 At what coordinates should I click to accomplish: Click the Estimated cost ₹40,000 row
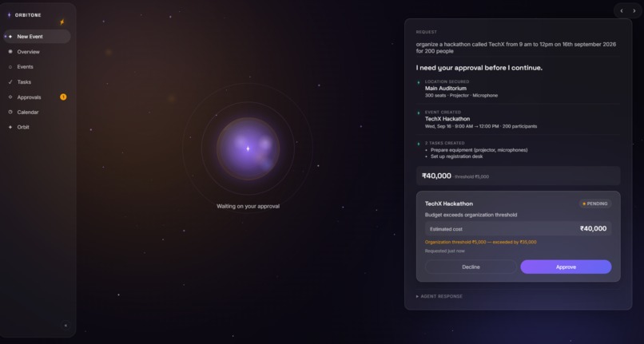click(x=518, y=228)
